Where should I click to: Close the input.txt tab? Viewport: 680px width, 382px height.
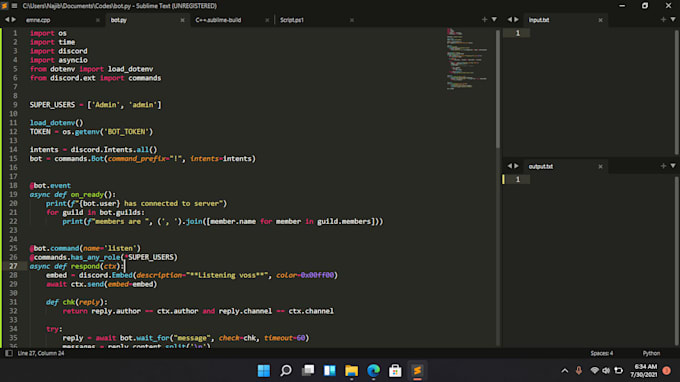pyautogui.click(x=600, y=20)
